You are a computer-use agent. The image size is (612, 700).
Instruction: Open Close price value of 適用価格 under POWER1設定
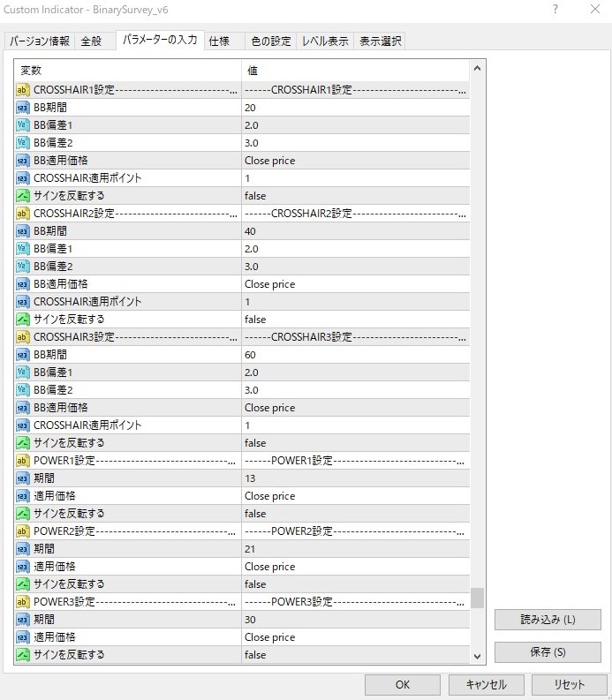[x=356, y=496]
